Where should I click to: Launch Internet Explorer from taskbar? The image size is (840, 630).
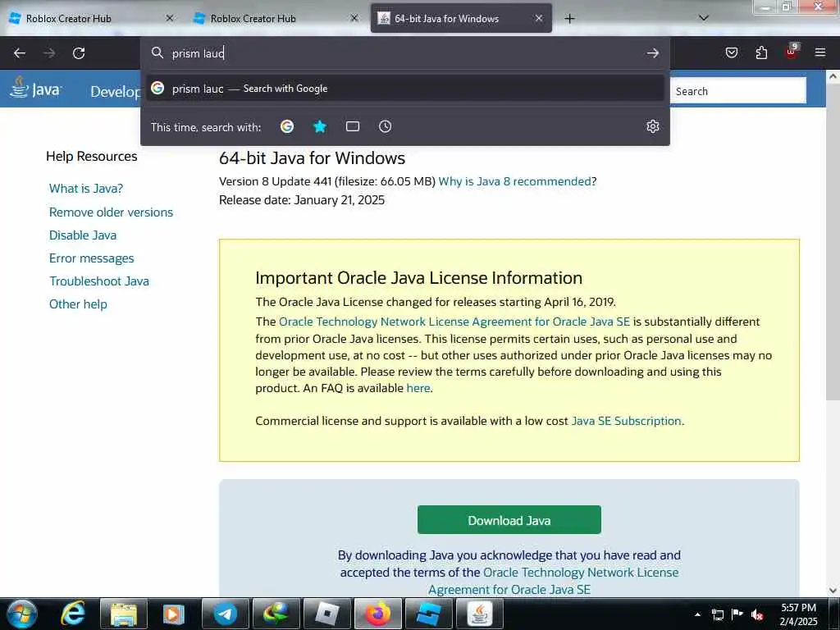point(73,614)
